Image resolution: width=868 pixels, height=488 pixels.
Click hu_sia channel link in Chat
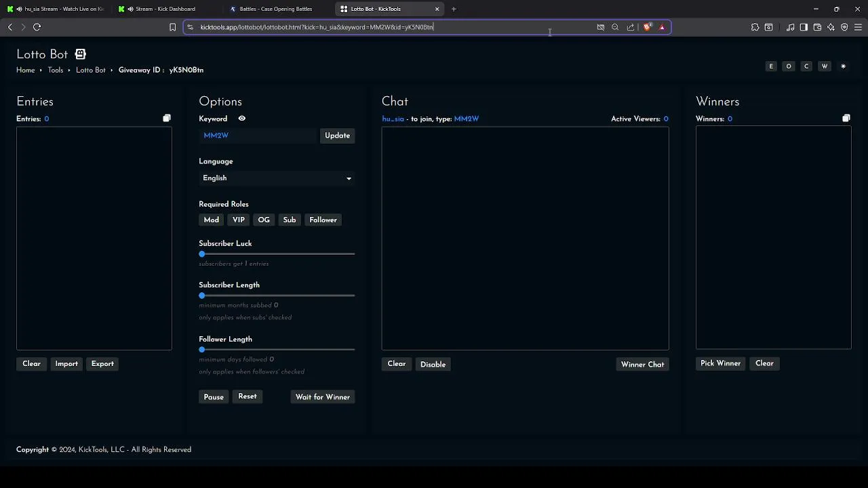point(393,119)
